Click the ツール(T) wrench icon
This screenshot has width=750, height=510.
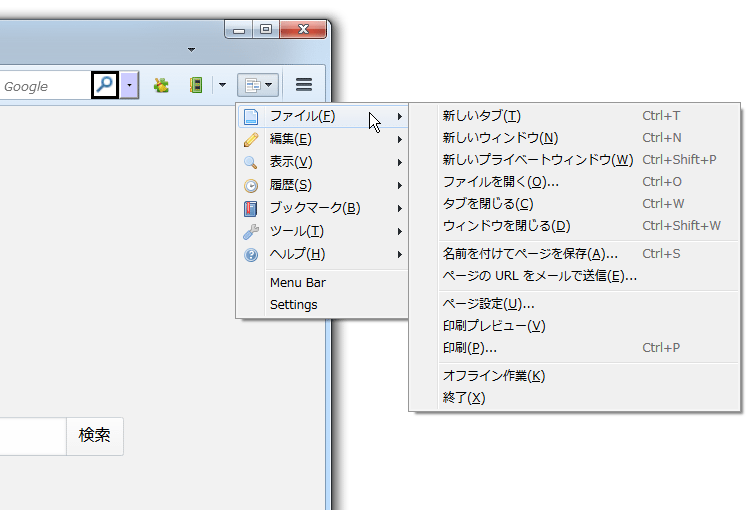pos(251,231)
